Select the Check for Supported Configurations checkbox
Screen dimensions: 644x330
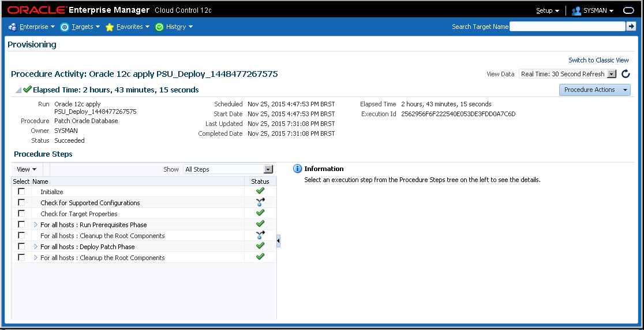click(21, 202)
